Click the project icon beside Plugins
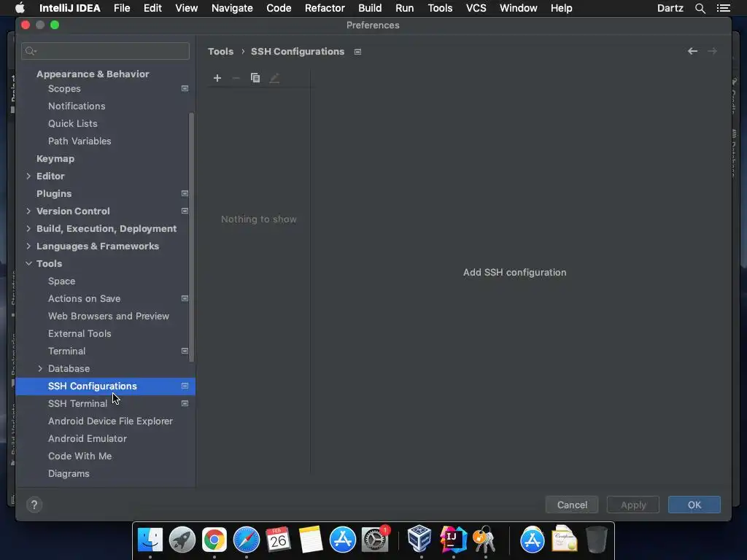The width and height of the screenshot is (747, 560). [x=185, y=193]
